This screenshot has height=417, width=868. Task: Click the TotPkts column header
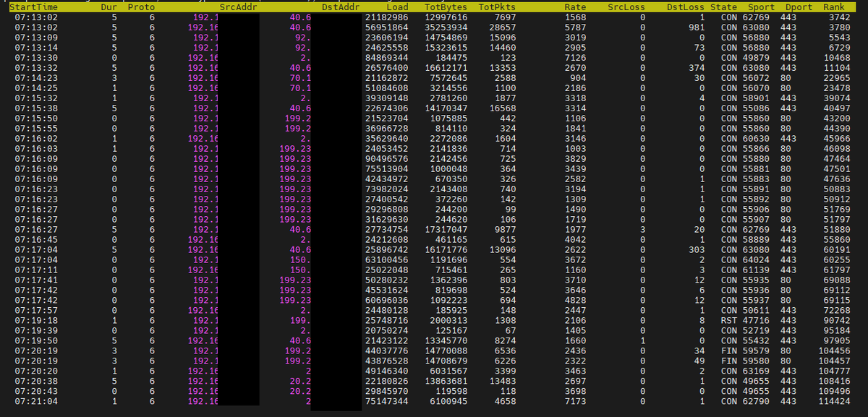coord(497,7)
